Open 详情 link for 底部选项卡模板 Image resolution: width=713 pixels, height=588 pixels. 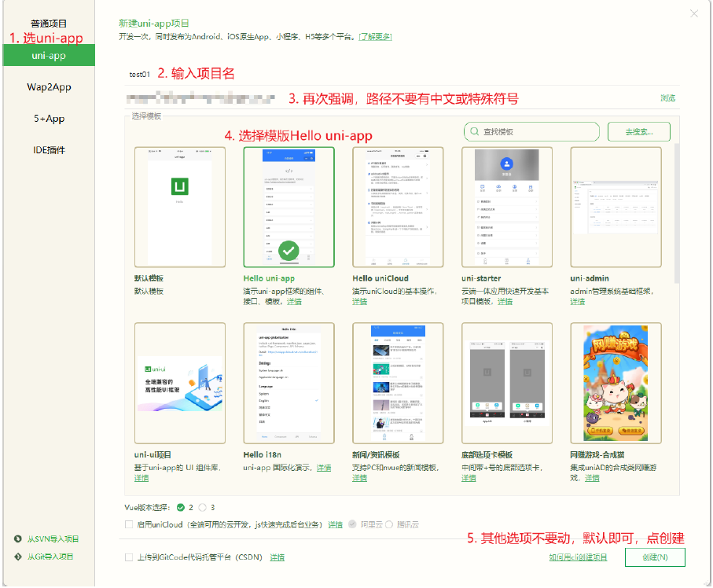pyautogui.click(x=469, y=478)
